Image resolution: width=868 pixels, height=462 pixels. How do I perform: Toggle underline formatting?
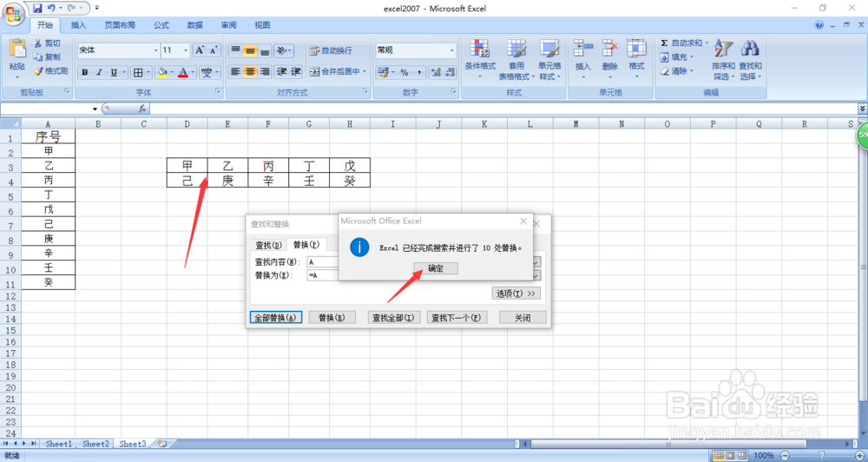(114, 72)
